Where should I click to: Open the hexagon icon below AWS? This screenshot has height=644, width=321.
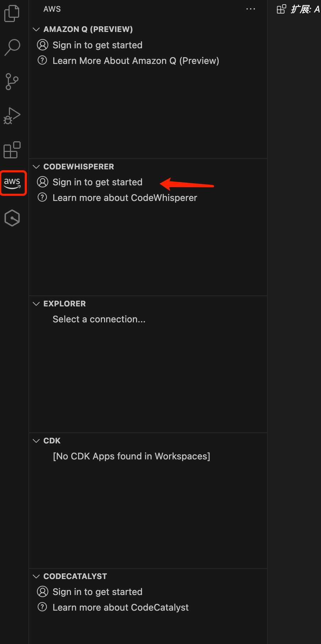12,218
